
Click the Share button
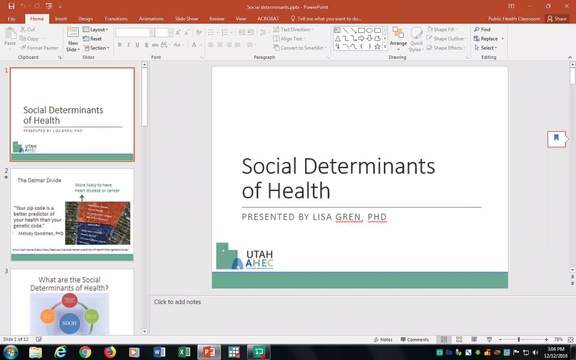pos(557,18)
